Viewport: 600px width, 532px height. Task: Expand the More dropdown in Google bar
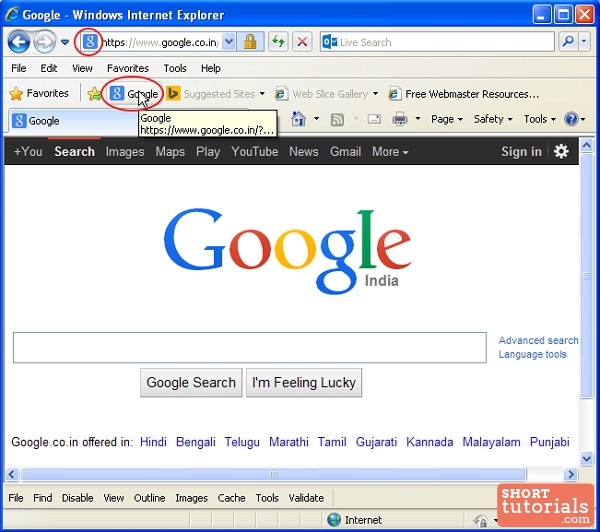click(390, 152)
